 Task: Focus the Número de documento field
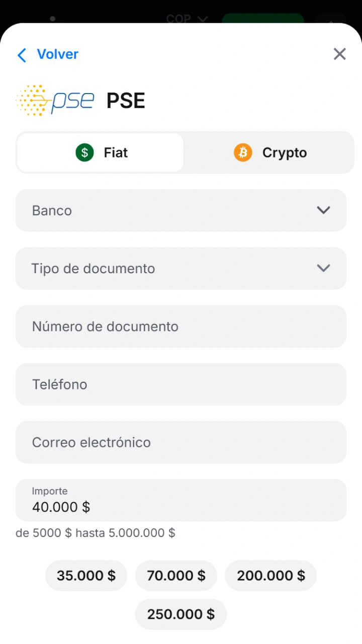click(x=181, y=326)
